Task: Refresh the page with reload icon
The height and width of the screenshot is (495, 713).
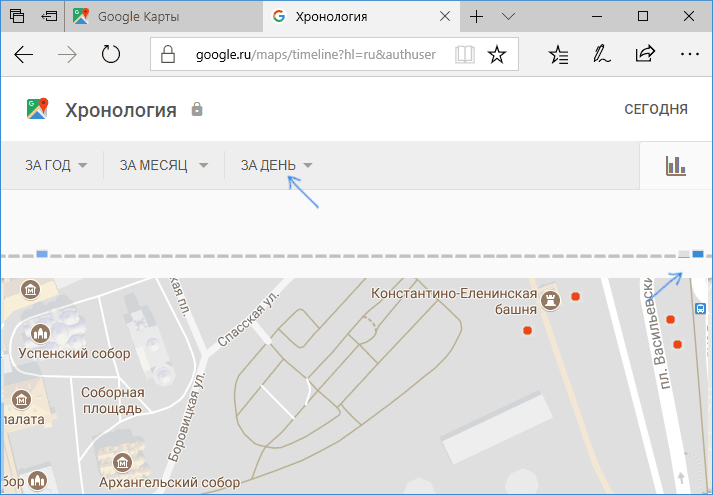Action: click(111, 55)
